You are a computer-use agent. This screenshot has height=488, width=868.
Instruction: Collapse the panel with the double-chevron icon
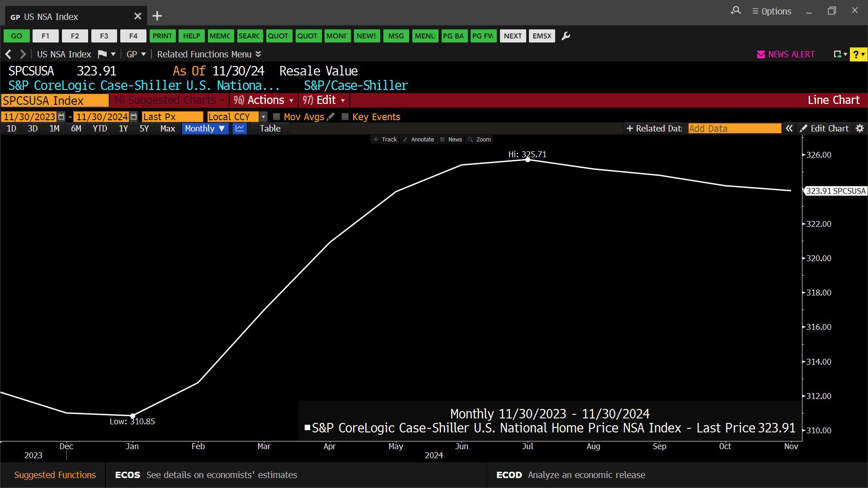(x=789, y=129)
